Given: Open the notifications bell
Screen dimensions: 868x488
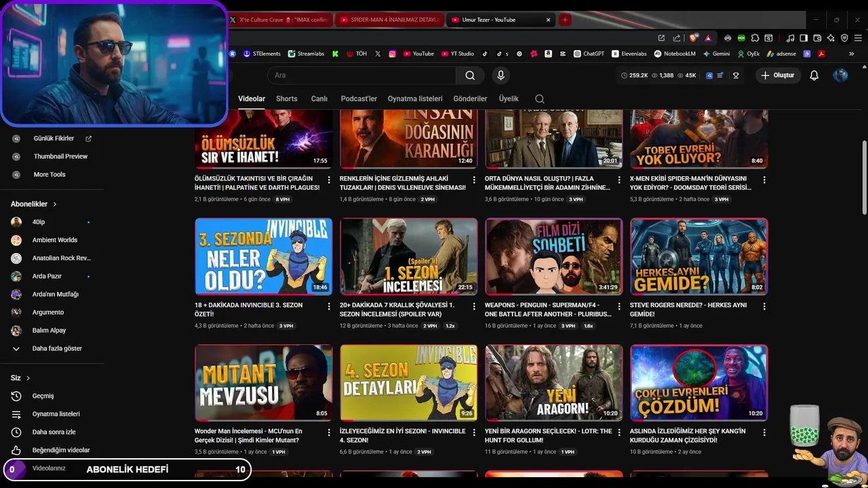Looking at the screenshot, I should [814, 75].
